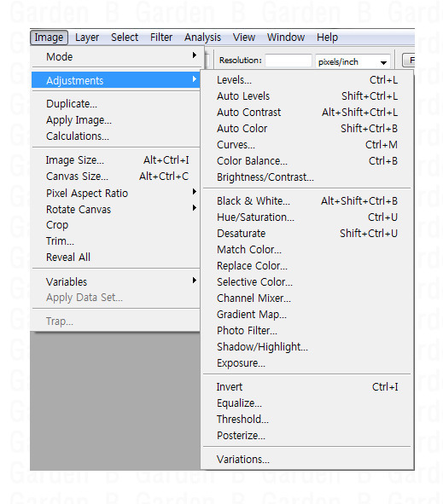443x504 pixels.
Task: Open the Layer menu
Action: tap(87, 38)
